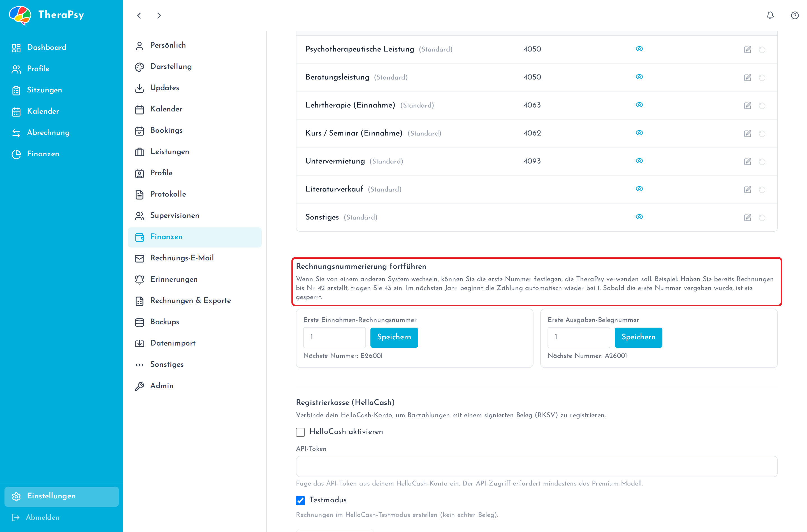Open the notifications bell
Image resolution: width=807 pixels, height=532 pixels.
(770, 16)
